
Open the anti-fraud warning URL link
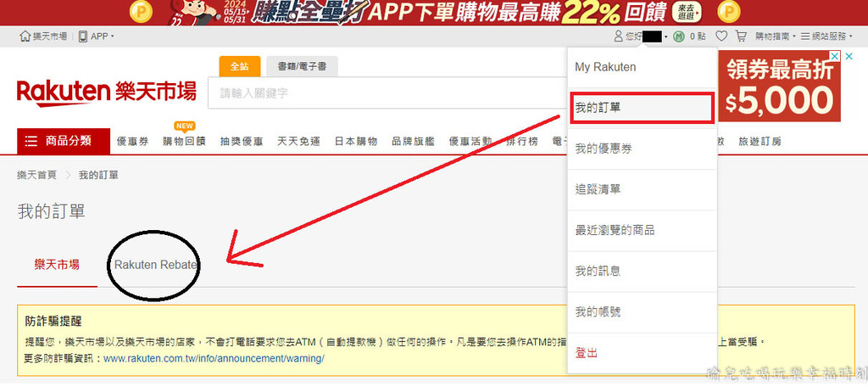pyautogui.click(x=214, y=359)
